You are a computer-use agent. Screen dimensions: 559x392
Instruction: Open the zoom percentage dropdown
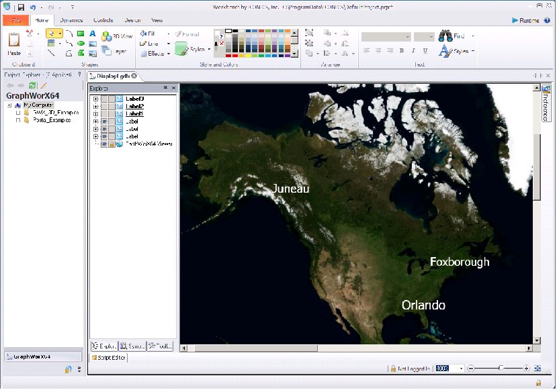click(x=460, y=369)
